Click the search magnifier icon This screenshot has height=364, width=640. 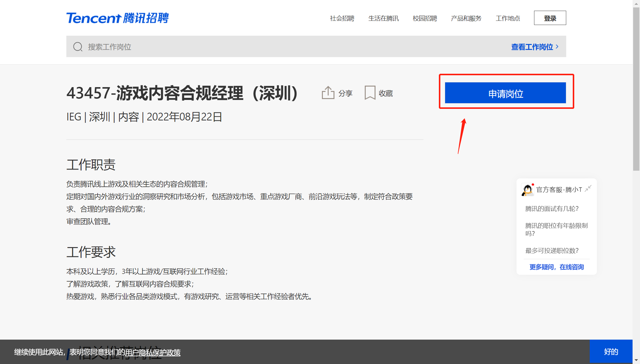pyautogui.click(x=78, y=47)
